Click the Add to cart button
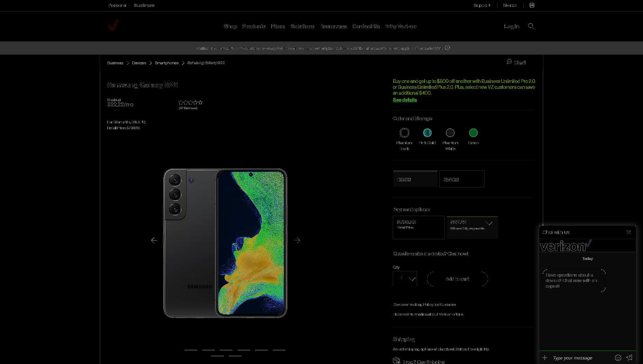Screen dimensions: 643x364 (458, 279)
